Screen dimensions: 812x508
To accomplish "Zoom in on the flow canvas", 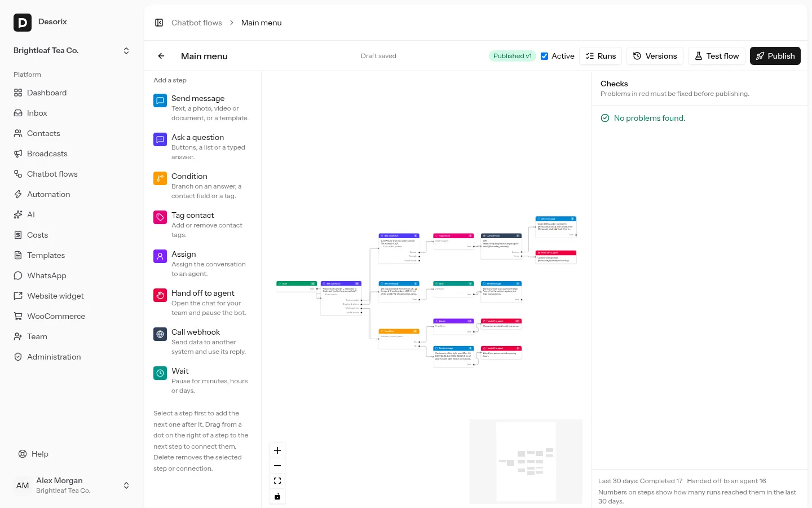I will (277, 450).
